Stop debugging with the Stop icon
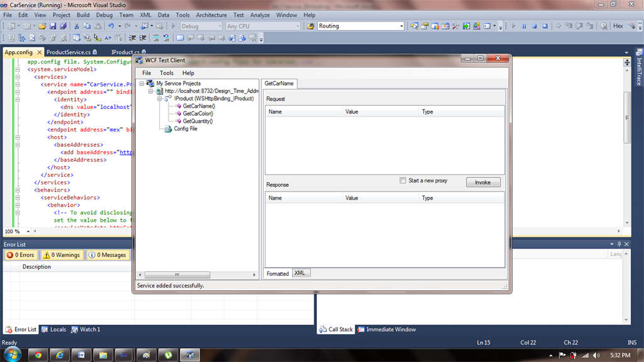Viewport: 644px width, 362px height. [x=535, y=26]
